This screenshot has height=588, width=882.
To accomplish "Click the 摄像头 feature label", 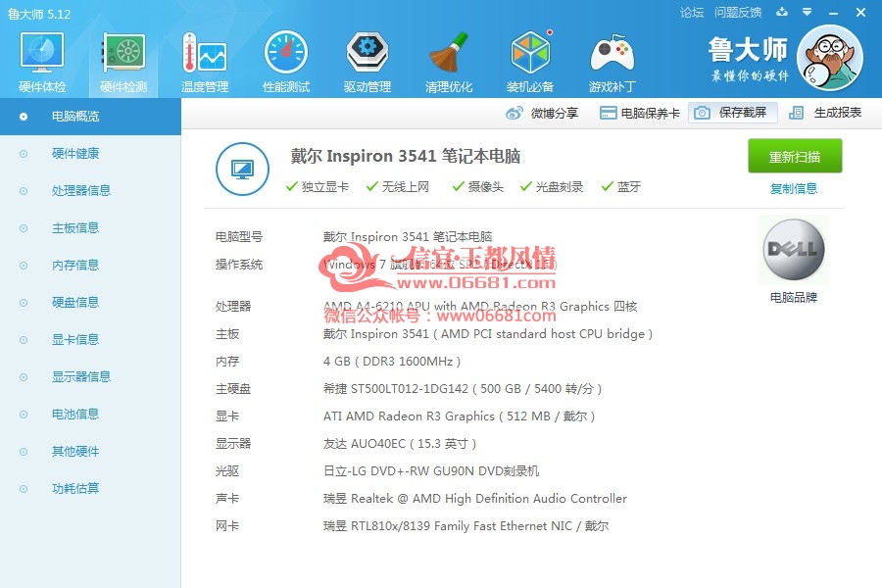I will 485,187.
